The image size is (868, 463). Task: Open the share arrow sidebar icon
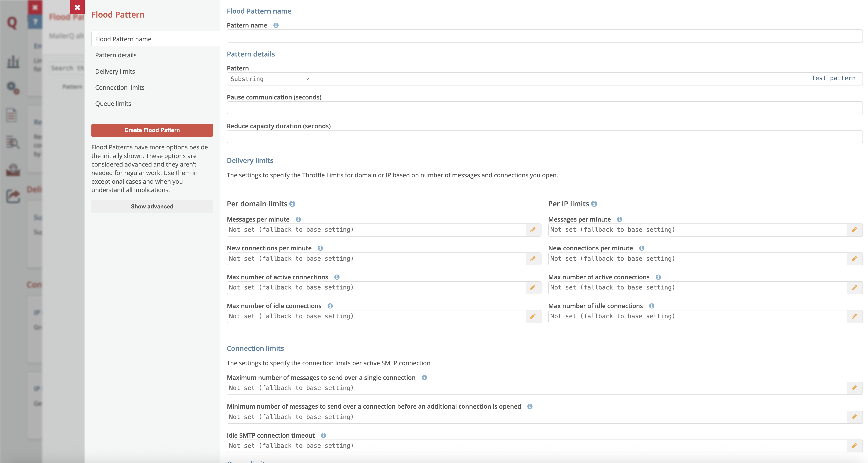pyautogui.click(x=13, y=196)
